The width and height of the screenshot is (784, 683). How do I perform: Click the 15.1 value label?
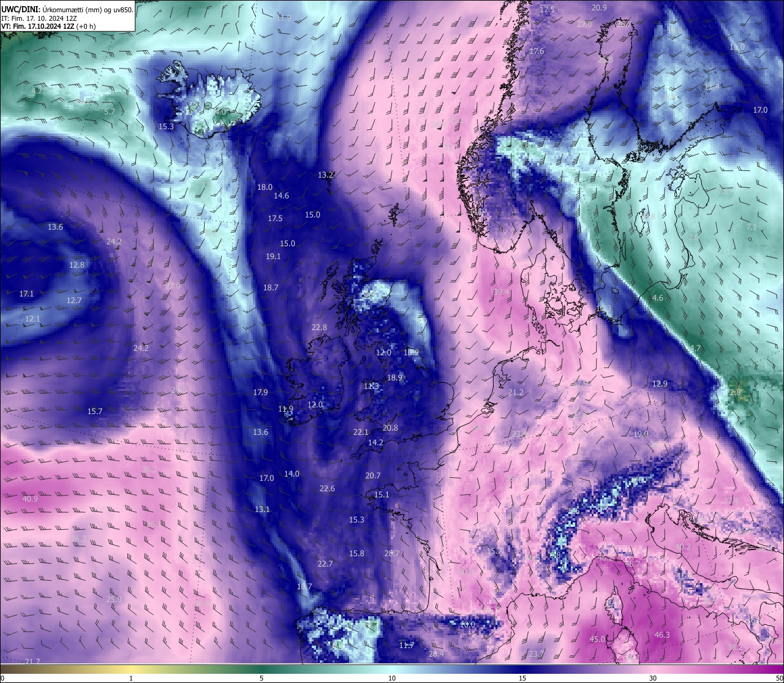point(382,495)
